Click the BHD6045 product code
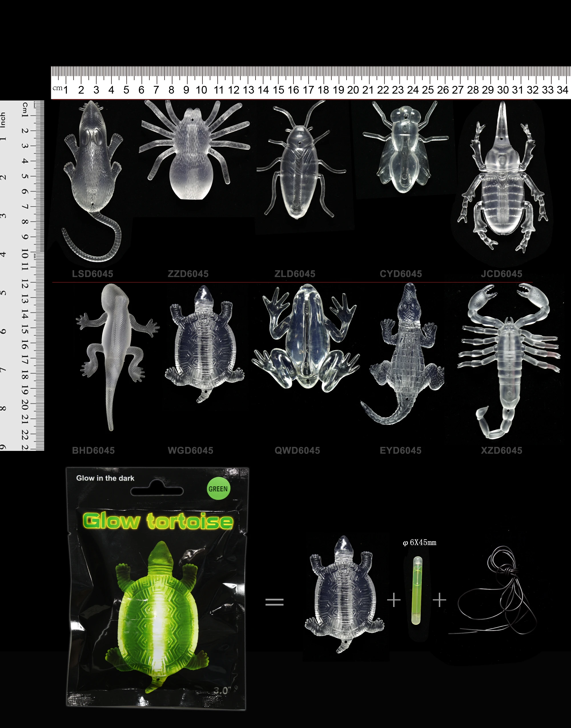Screen dimensions: 571x728 tap(93, 450)
